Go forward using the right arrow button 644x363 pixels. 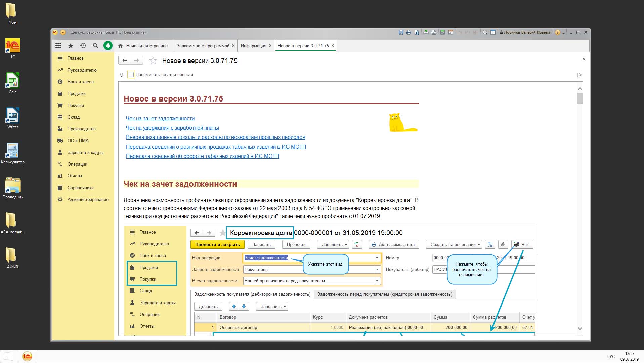[137, 61]
